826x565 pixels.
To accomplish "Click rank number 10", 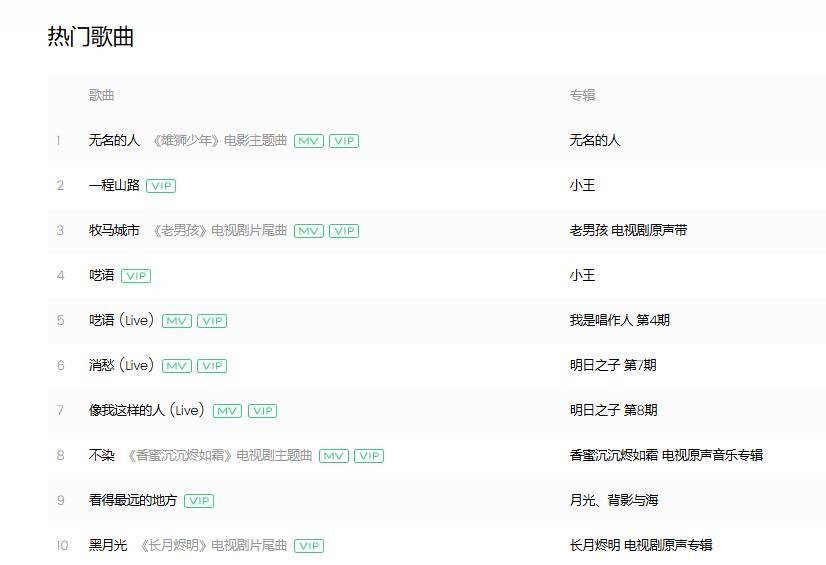I will [62, 546].
